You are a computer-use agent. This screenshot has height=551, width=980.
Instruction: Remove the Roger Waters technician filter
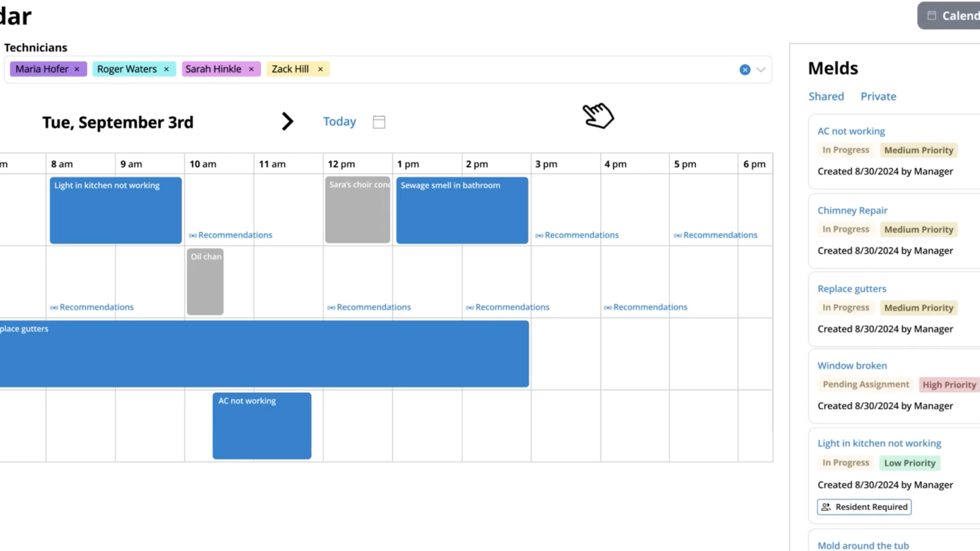[x=166, y=69]
